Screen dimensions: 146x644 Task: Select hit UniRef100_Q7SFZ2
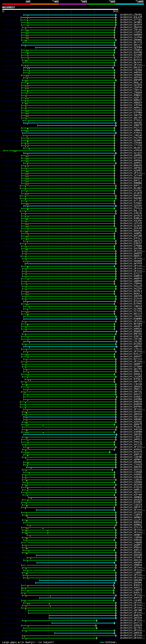tap(131, 58)
